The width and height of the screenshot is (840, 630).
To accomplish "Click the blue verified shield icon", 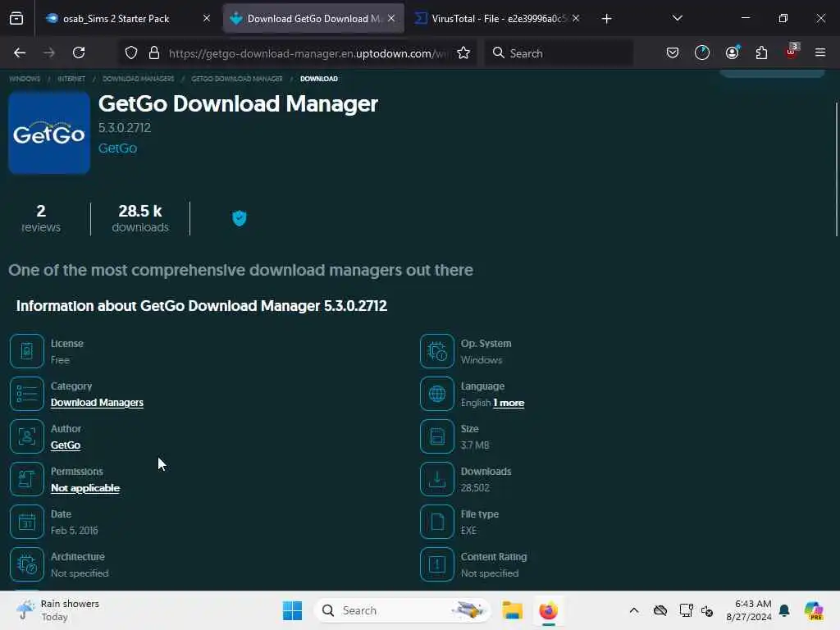I will point(239,218).
